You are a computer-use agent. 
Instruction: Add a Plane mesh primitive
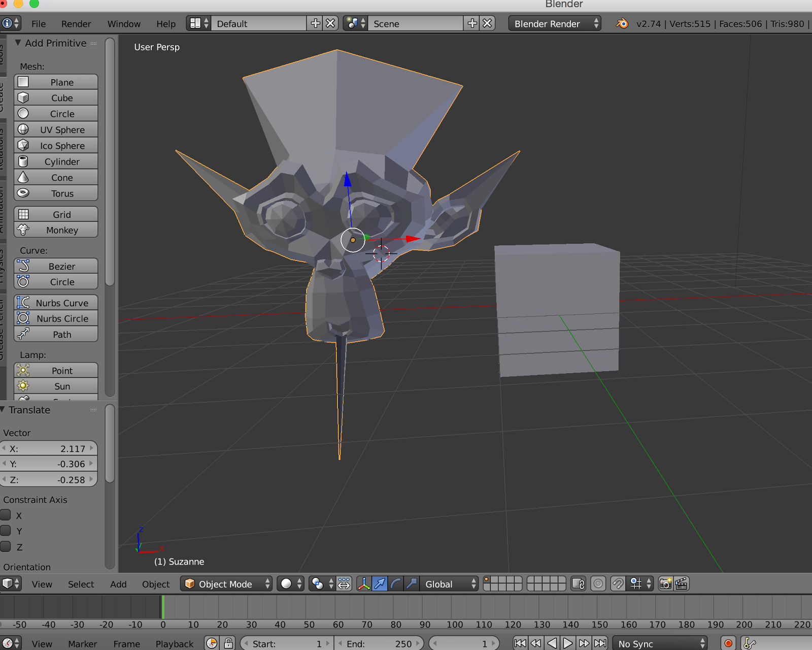point(56,82)
